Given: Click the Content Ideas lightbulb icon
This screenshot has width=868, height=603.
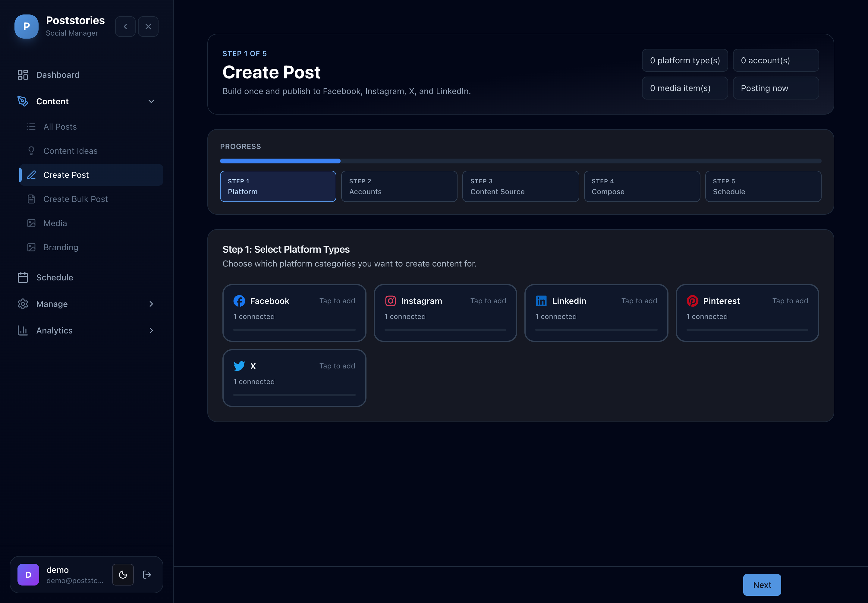Looking at the screenshot, I should (31, 151).
